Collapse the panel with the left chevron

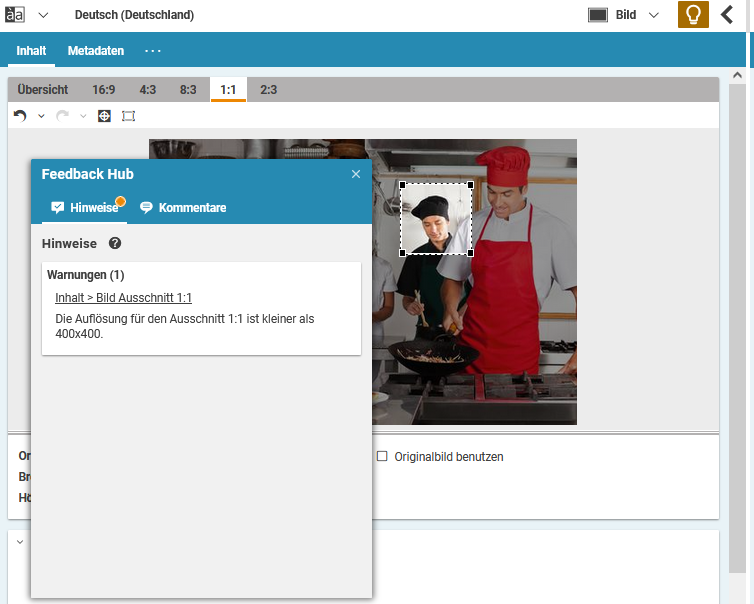(727, 15)
